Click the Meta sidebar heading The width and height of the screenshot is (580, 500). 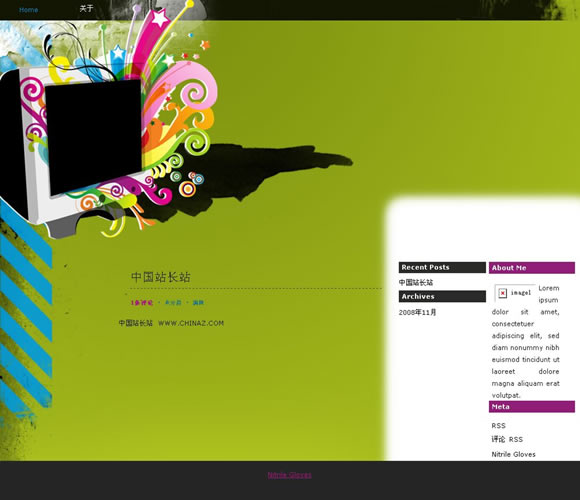[532, 407]
